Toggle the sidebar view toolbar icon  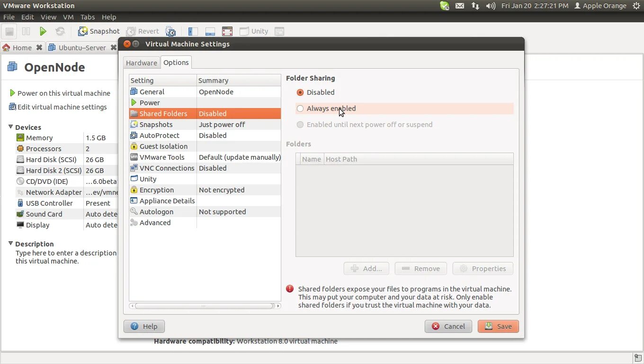pyautogui.click(x=193, y=31)
